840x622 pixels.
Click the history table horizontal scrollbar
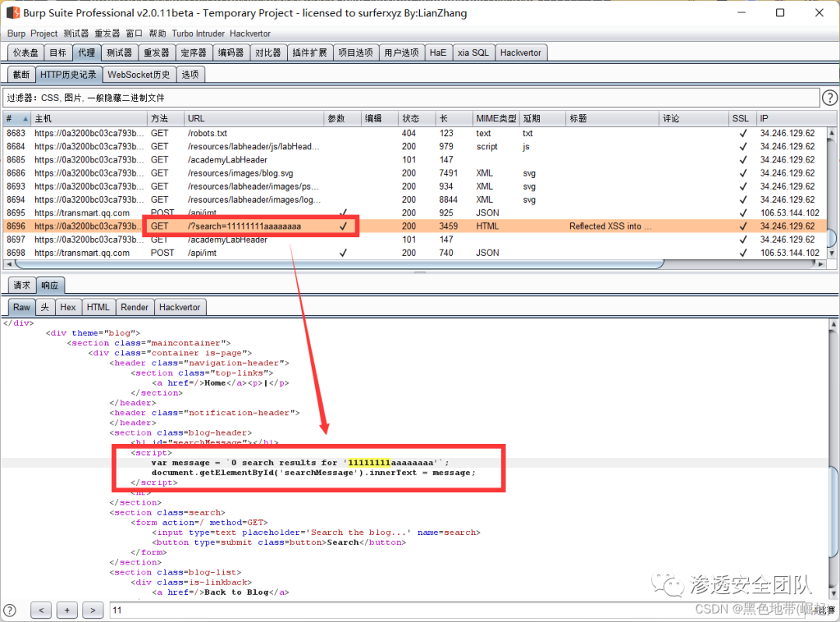(340, 264)
